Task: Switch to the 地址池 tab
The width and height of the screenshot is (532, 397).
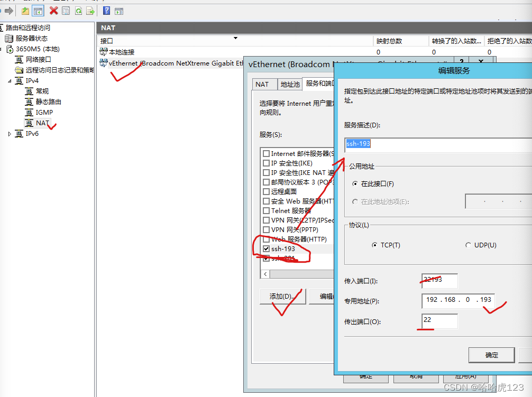Action: coord(290,84)
